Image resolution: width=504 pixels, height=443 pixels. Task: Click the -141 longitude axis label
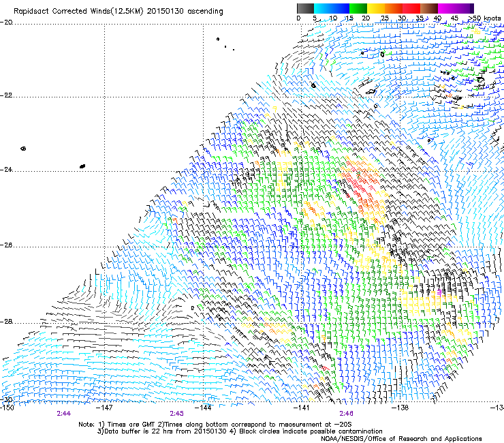tap(301, 408)
